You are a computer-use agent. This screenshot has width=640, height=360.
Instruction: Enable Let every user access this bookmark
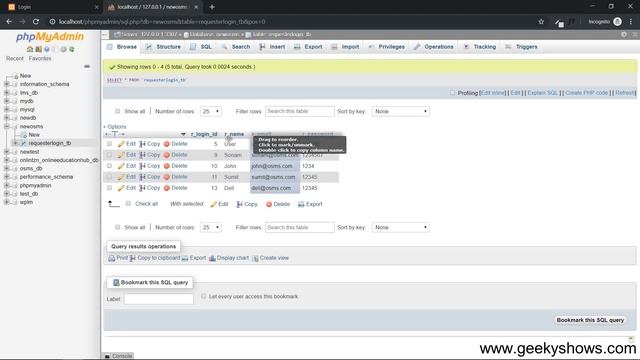(x=204, y=296)
